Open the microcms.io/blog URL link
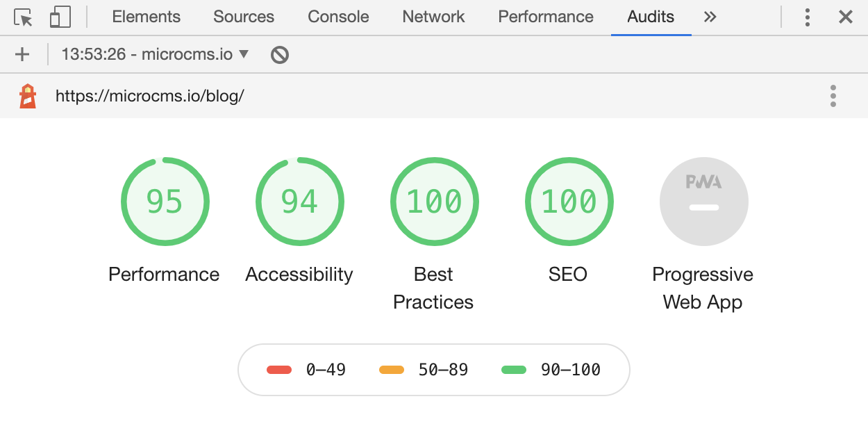 tap(149, 96)
